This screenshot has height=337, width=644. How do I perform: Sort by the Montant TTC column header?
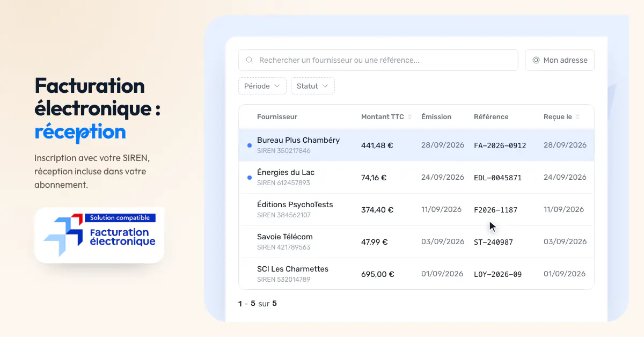click(383, 117)
